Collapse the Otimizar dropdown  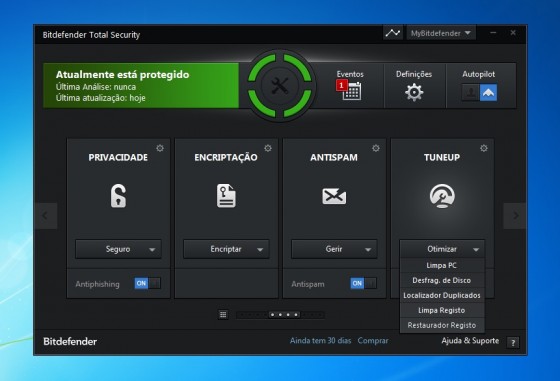(x=442, y=249)
